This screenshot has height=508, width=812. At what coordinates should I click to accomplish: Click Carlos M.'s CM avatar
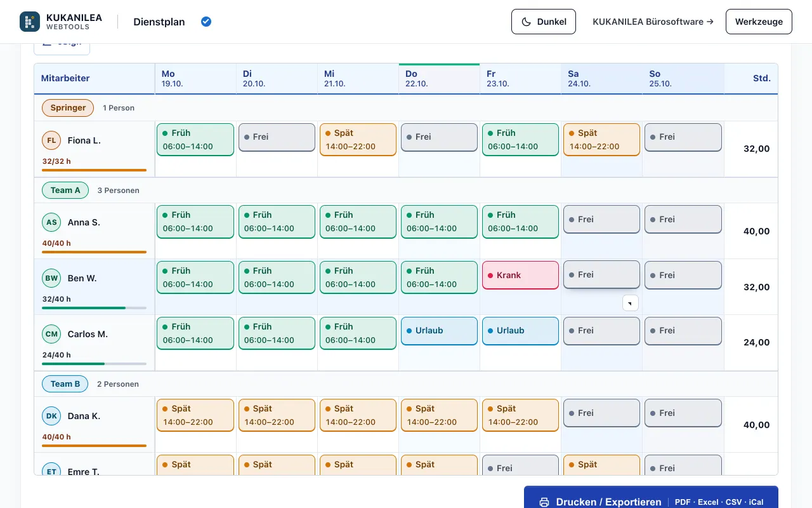51,334
